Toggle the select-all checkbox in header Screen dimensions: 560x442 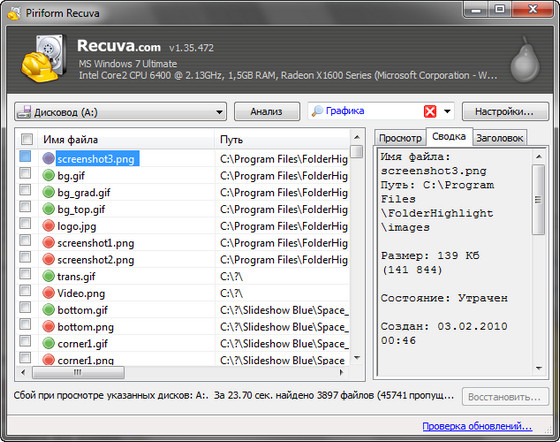(x=27, y=139)
